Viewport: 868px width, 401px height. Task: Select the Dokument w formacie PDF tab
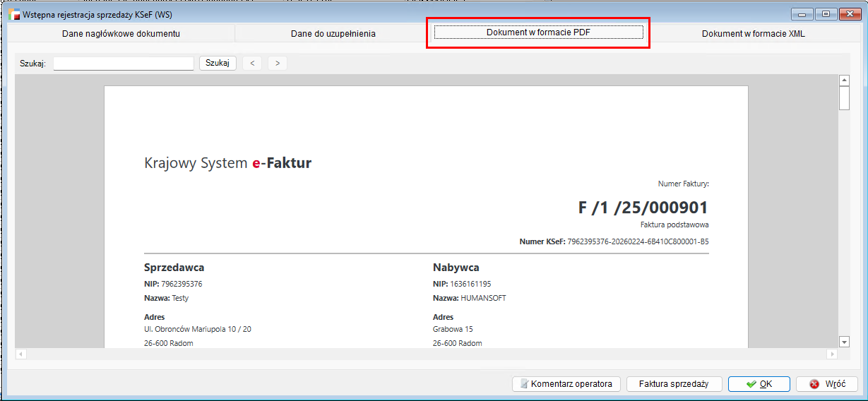point(538,32)
